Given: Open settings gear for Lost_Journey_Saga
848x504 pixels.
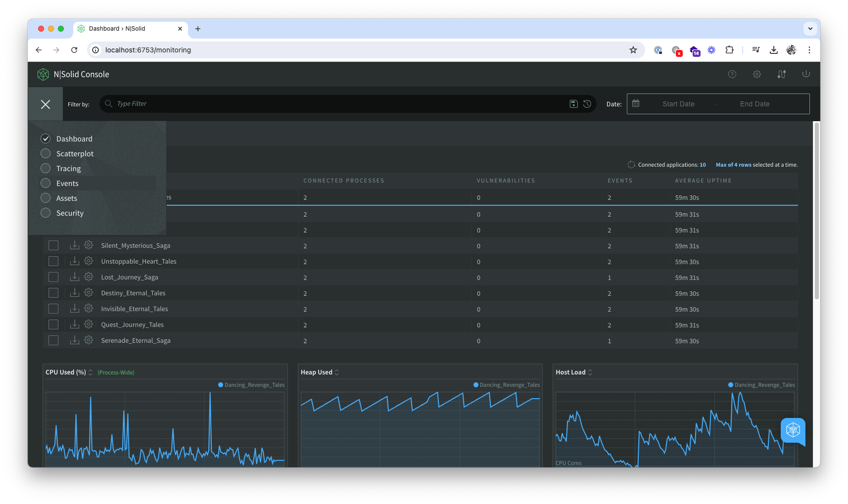Looking at the screenshot, I should pos(88,276).
